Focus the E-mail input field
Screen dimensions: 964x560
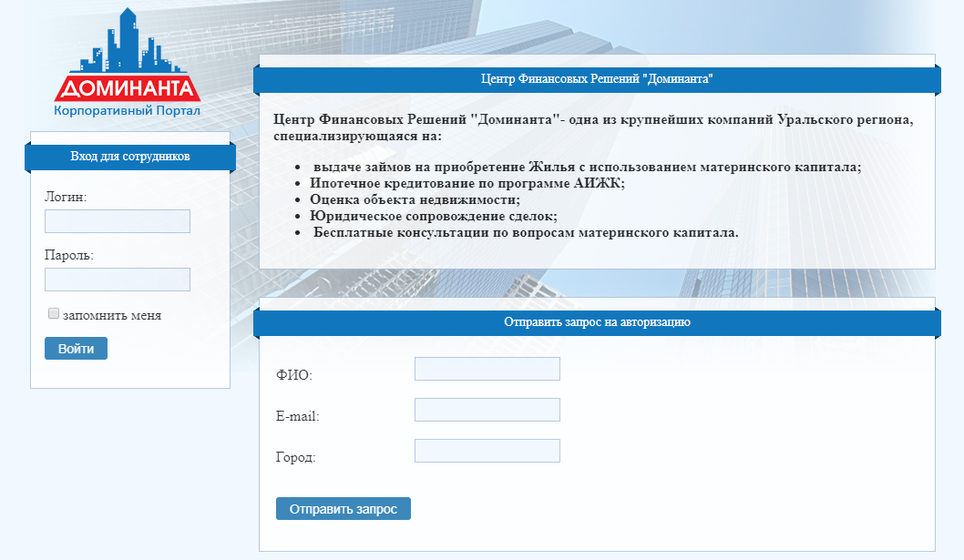coord(487,410)
